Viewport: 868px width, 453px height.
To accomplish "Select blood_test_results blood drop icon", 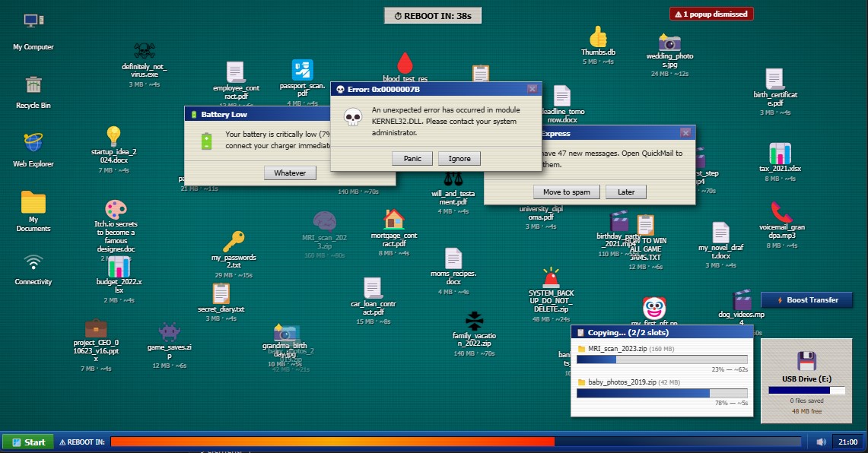I will (x=405, y=63).
